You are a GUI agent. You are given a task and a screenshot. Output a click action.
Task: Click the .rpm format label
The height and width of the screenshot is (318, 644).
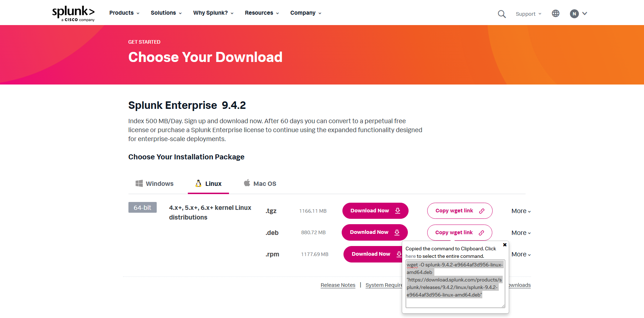click(272, 254)
